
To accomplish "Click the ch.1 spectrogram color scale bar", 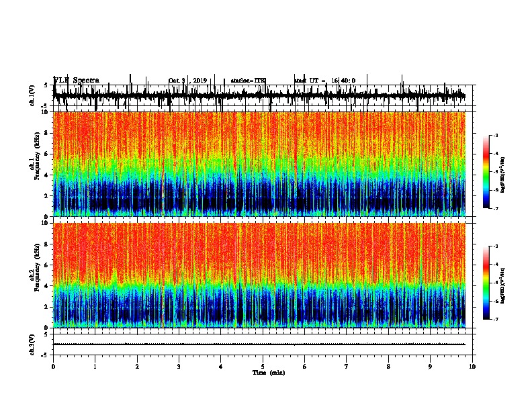I will tap(486, 172).
